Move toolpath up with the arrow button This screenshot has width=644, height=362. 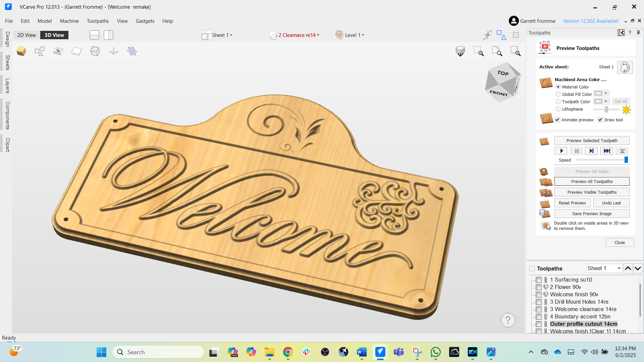(x=628, y=268)
